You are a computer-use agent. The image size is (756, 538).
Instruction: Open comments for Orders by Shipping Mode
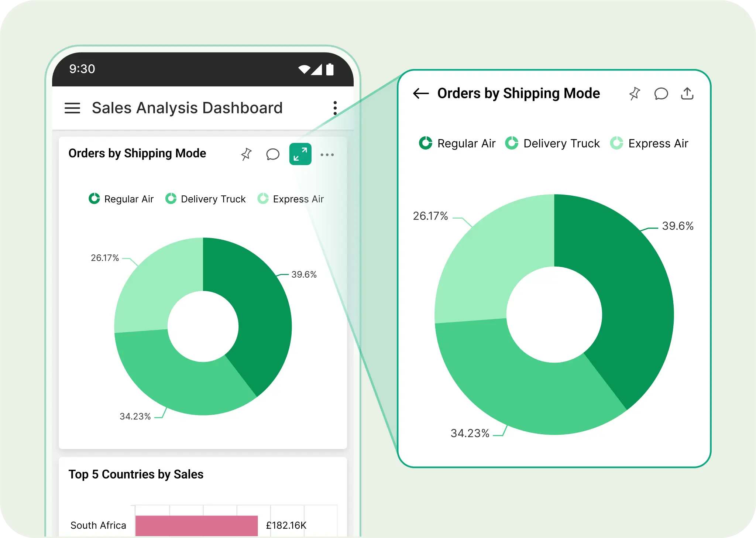(x=273, y=154)
